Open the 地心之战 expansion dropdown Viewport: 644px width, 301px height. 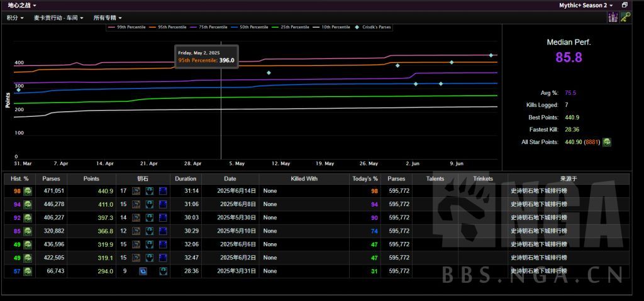pos(22,5)
